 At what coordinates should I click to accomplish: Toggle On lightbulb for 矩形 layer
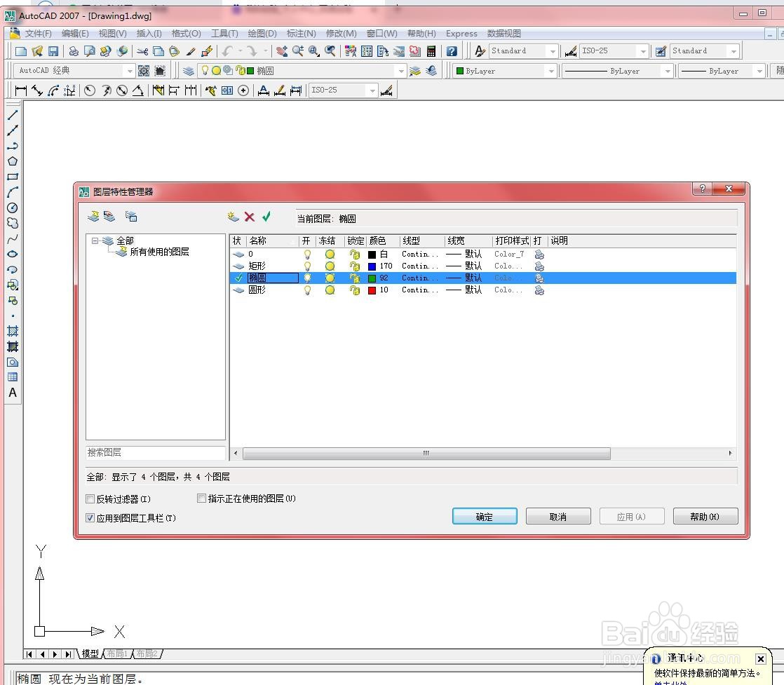[308, 266]
